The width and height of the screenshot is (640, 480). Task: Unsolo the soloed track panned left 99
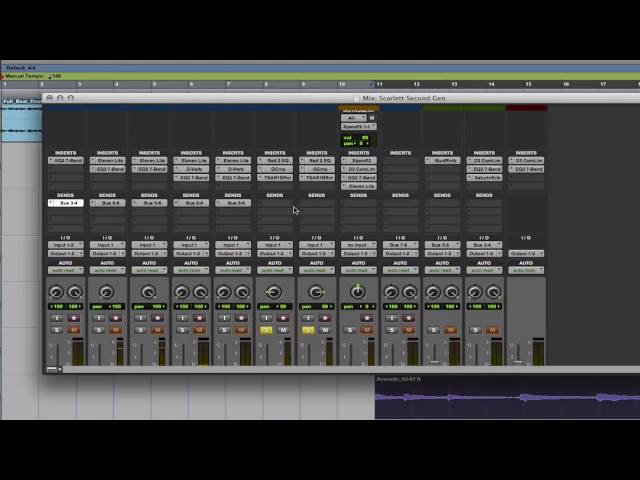266,330
